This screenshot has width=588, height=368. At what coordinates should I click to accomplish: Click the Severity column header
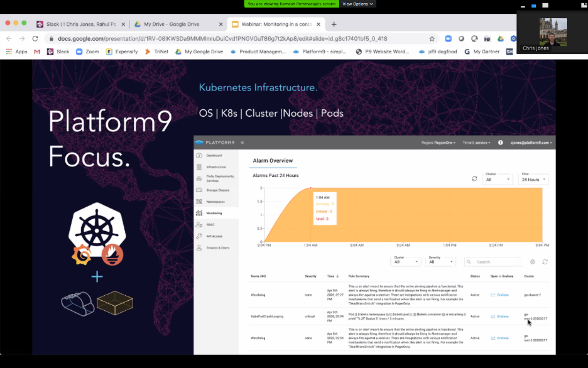[310, 276]
